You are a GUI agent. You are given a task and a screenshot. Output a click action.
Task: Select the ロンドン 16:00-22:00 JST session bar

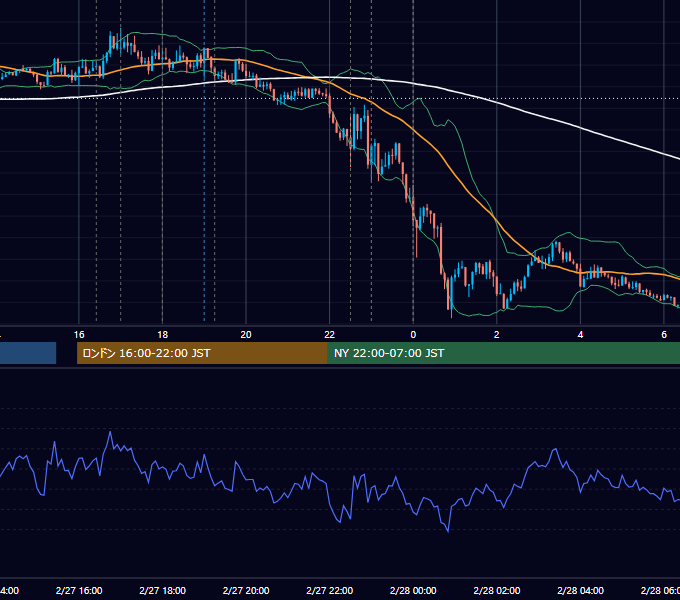(x=202, y=353)
